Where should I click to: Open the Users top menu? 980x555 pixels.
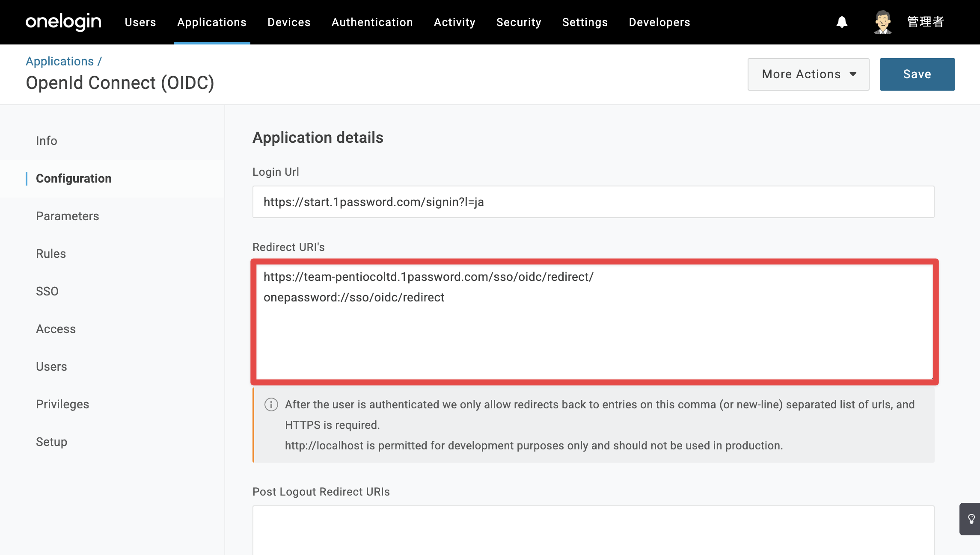[x=140, y=22]
